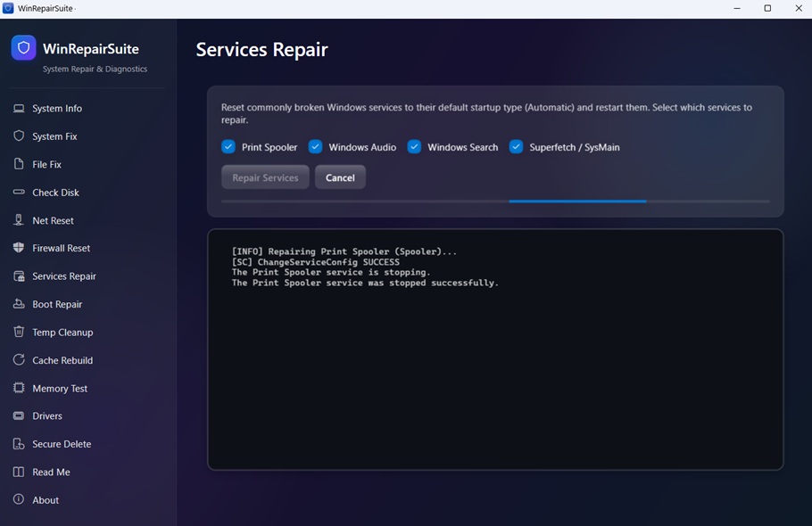Screen dimensions: 812x526
Task: Open the Temp Cleanup trash icon
Action: click(18, 332)
